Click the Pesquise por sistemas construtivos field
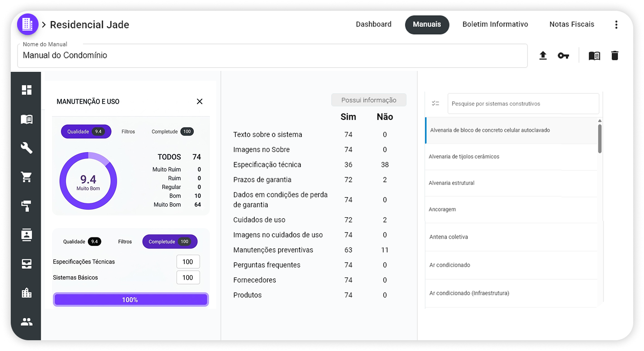This screenshot has width=644, height=351. pyautogui.click(x=523, y=104)
